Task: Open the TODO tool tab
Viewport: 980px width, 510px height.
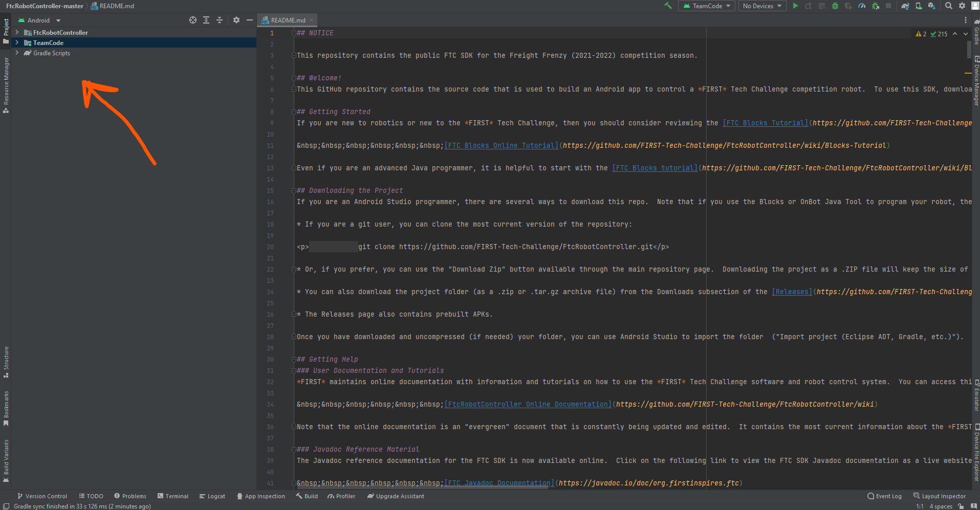Action: coord(91,496)
